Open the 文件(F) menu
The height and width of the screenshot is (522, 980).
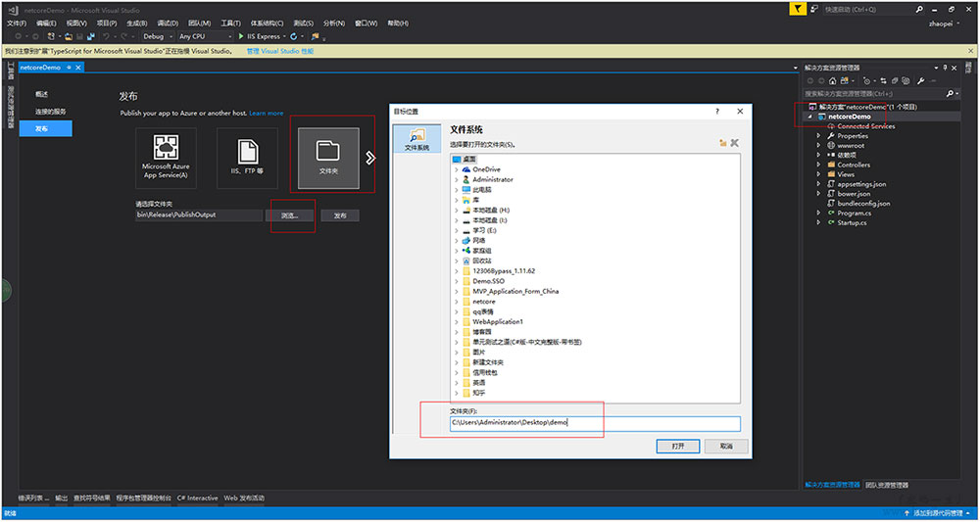tap(17, 24)
